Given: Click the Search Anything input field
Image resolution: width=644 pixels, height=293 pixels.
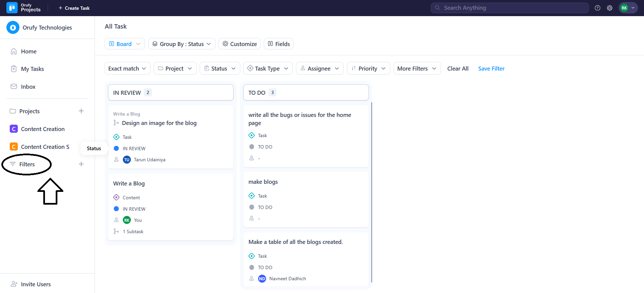Looking at the screenshot, I should click(x=509, y=8).
